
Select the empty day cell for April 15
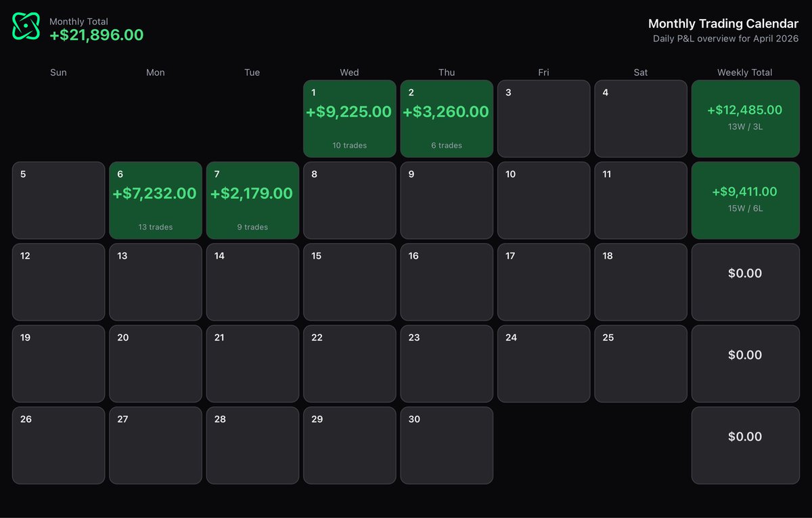349,282
